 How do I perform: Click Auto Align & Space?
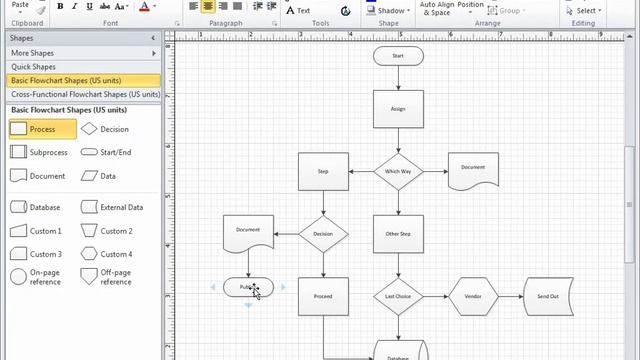[x=436, y=9]
